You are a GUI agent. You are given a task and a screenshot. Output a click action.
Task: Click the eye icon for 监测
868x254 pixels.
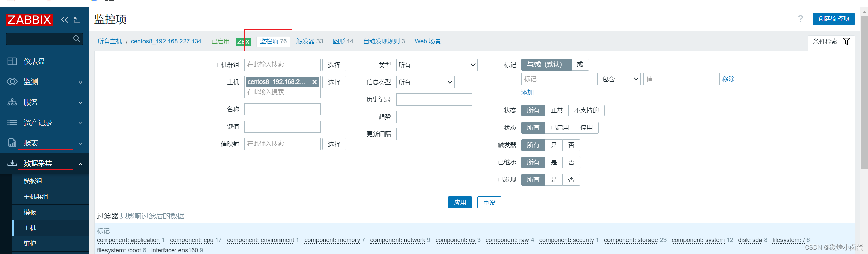click(x=12, y=81)
